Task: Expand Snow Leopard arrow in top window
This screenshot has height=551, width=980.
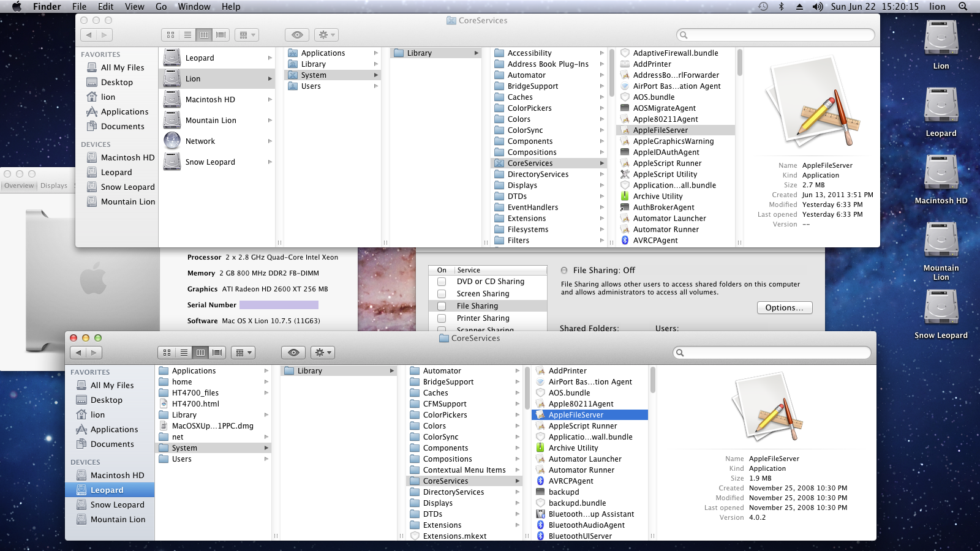Action: click(x=270, y=162)
